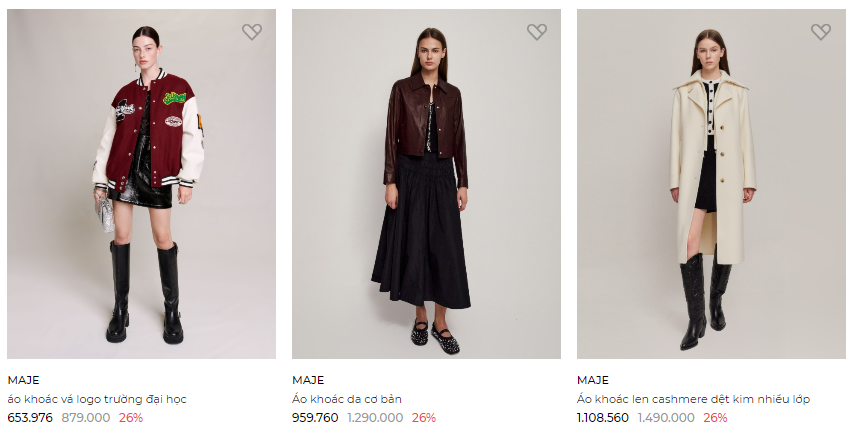The image size is (857, 437).
Task: Click MAJE brand above cashmere coat title
Action: [593, 380]
